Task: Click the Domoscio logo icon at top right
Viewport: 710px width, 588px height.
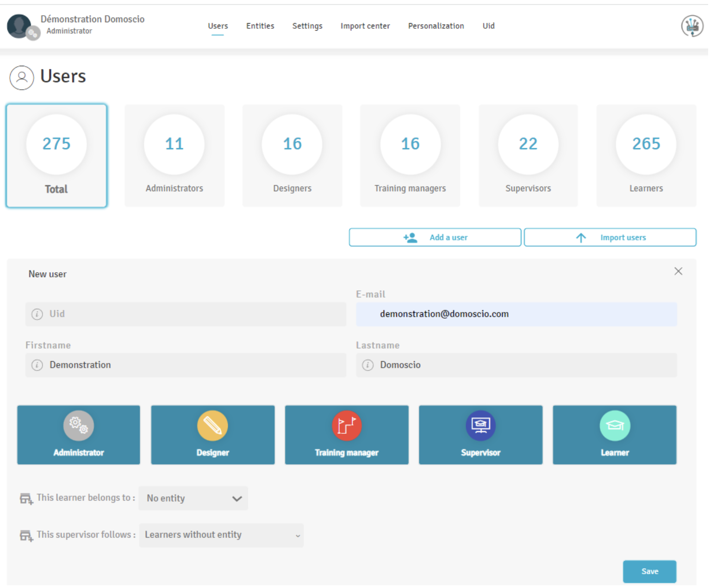Action: [x=693, y=26]
